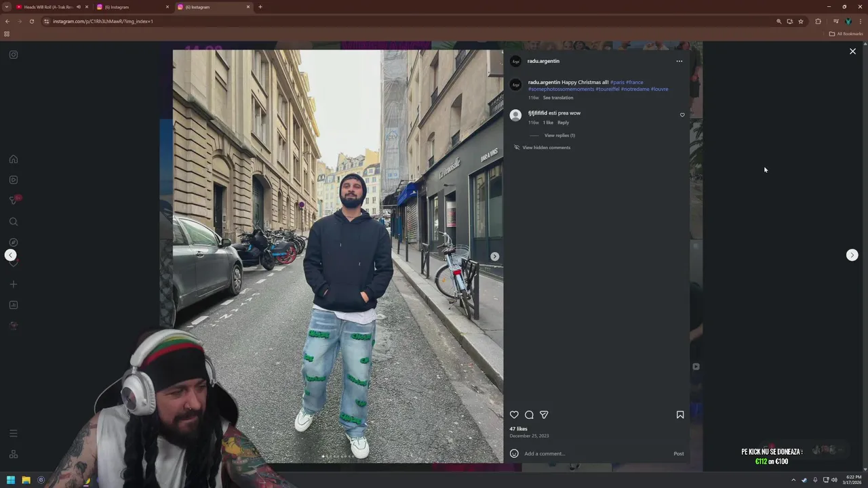The height and width of the screenshot is (488, 868).
Task: Open File Explorer from taskbar
Action: pyautogui.click(x=26, y=480)
